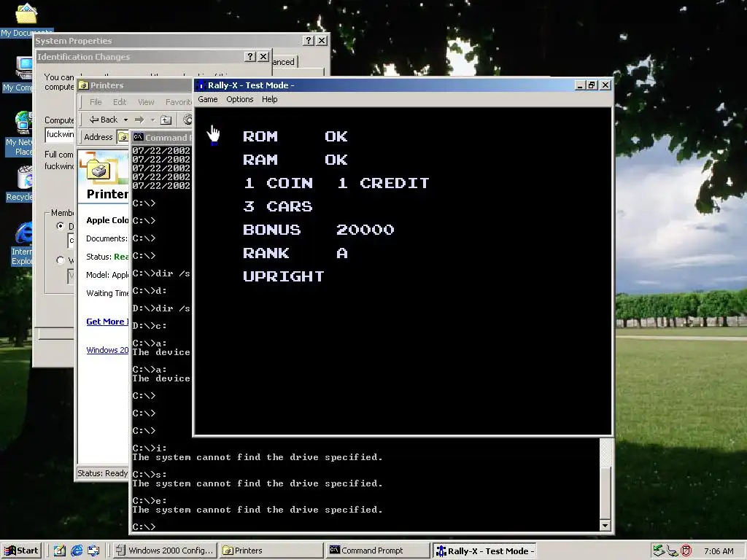Open the View menu in Printers window
This screenshot has height=560, width=747.
point(146,102)
